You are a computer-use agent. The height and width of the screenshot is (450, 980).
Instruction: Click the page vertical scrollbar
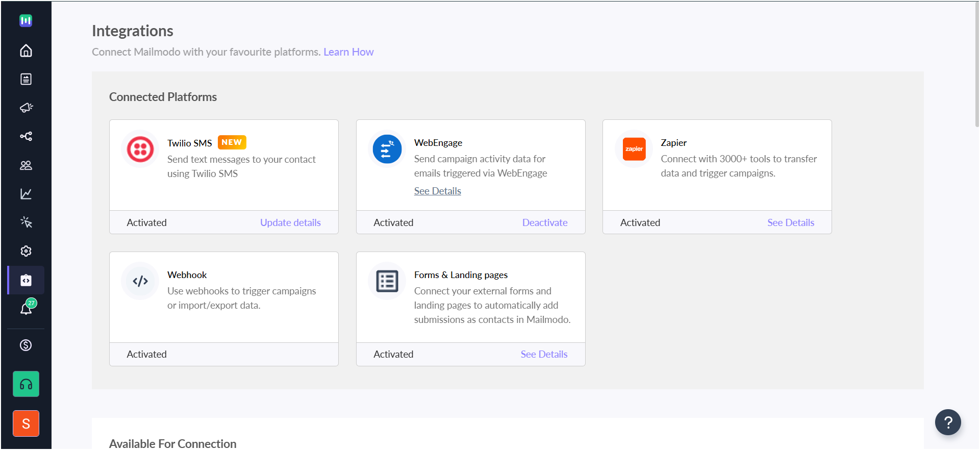[x=976, y=64]
